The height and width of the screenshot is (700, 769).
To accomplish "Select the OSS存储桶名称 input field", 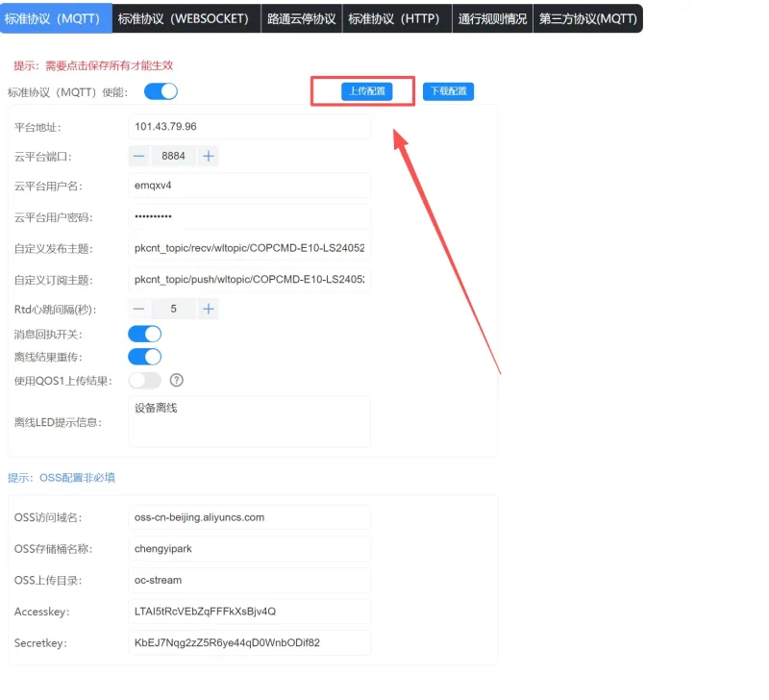I will pos(249,549).
